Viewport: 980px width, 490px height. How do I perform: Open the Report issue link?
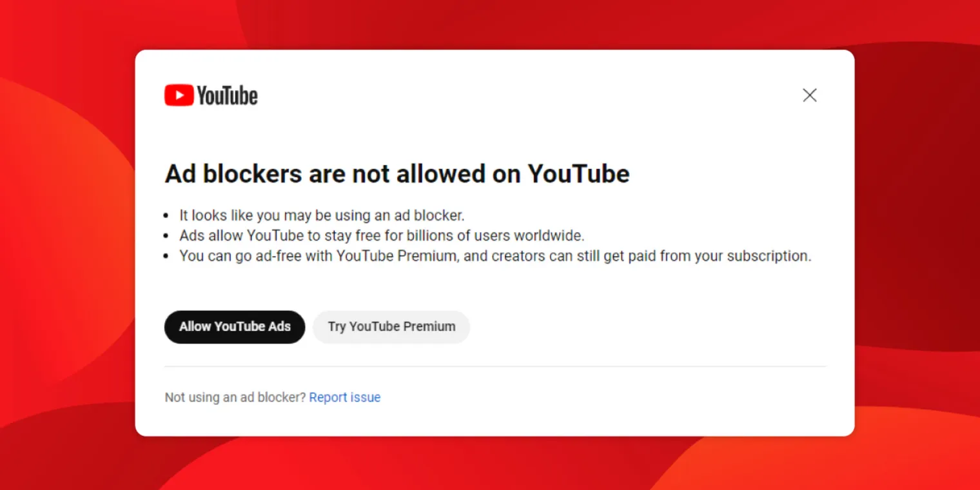344,397
